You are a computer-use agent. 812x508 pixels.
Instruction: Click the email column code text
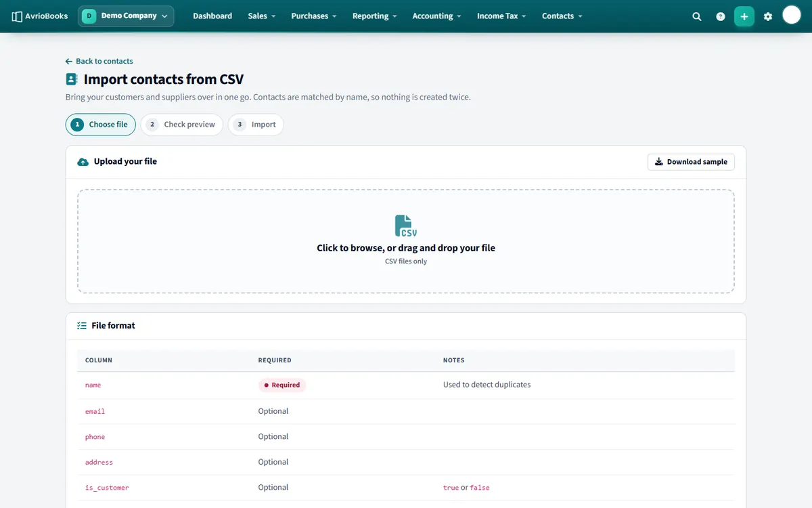(x=95, y=411)
